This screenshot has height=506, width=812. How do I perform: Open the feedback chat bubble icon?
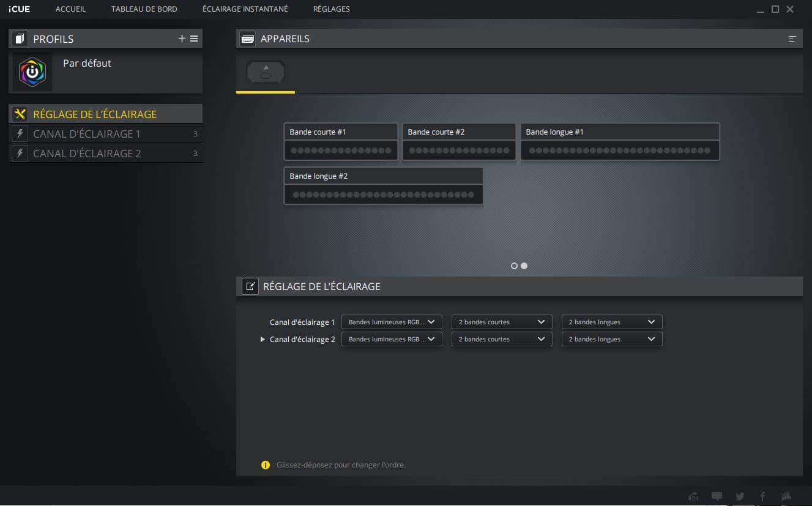pos(717,496)
